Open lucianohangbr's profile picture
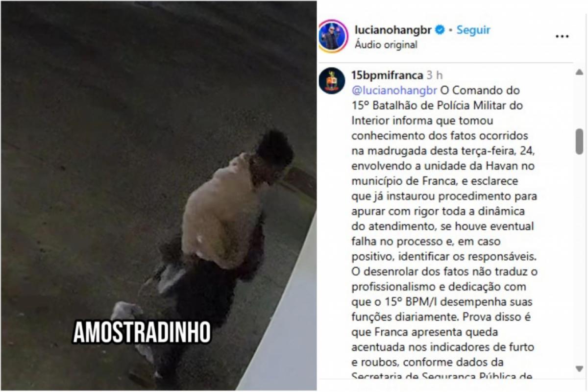588x392 pixels. 333,36
